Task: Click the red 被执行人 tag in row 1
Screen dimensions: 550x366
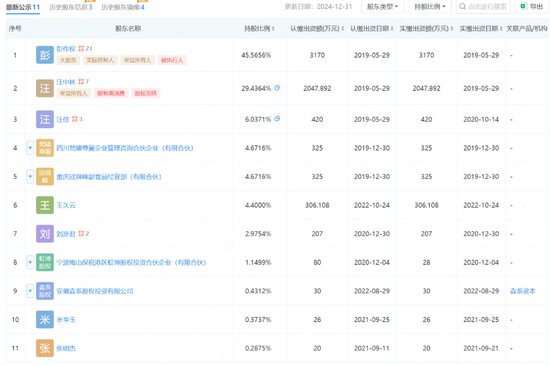Action: pyautogui.click(x=172, y=60)
